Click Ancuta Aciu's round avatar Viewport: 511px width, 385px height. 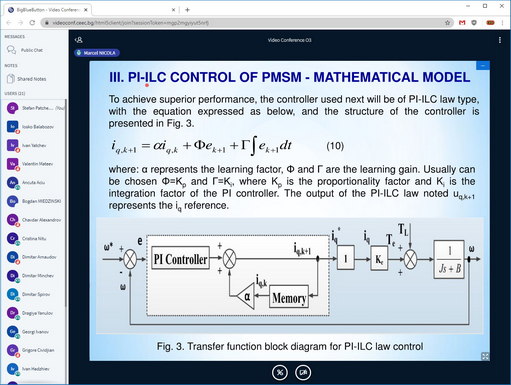12,183
